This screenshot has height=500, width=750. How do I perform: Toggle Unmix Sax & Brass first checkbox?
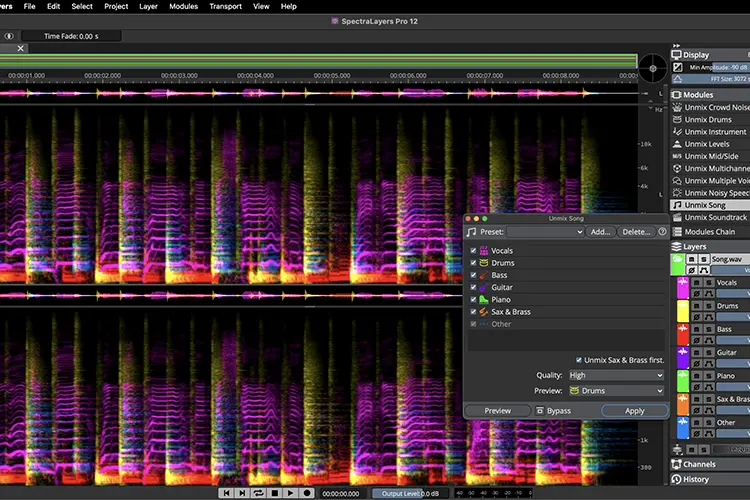tap(579, 360)
